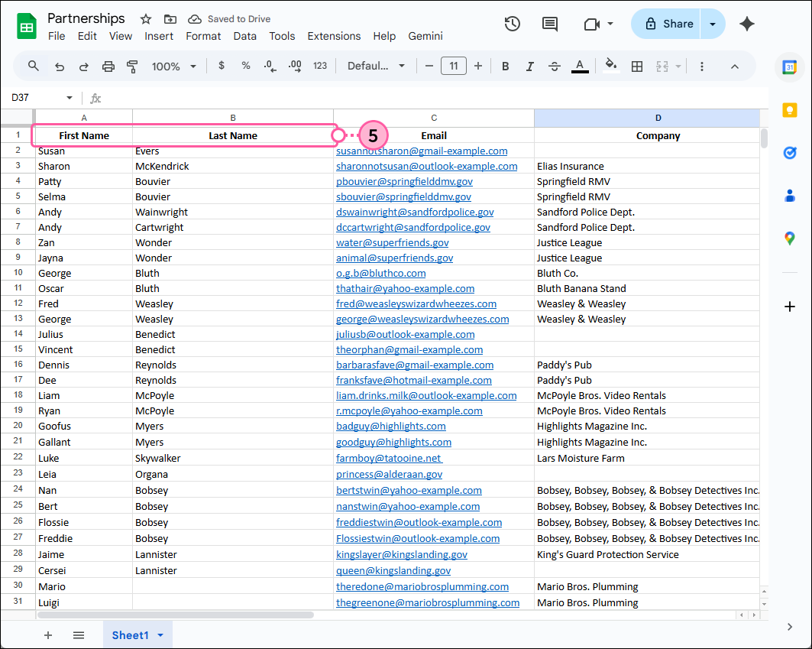812x649 pixels.
Task: Open susannotsharon@gmail-example.com email link
Action: pos(422,151)
